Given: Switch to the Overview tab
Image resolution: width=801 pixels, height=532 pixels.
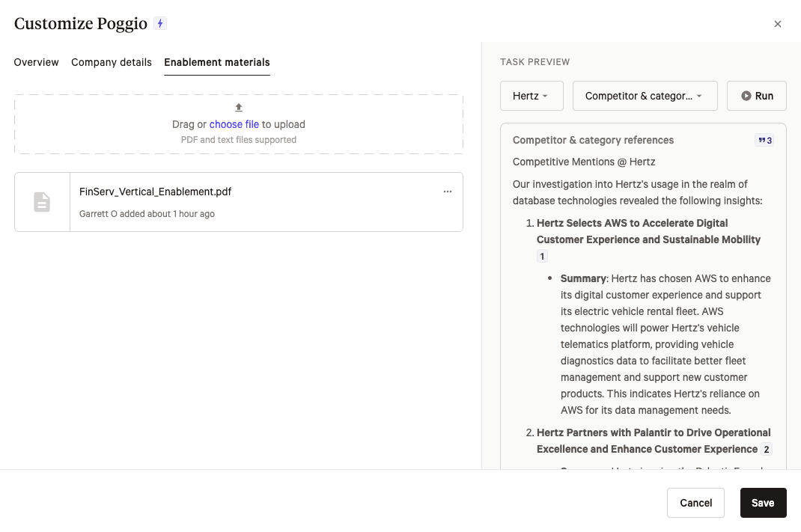Looking at the screenshot, I should click(x=36, y=62).
